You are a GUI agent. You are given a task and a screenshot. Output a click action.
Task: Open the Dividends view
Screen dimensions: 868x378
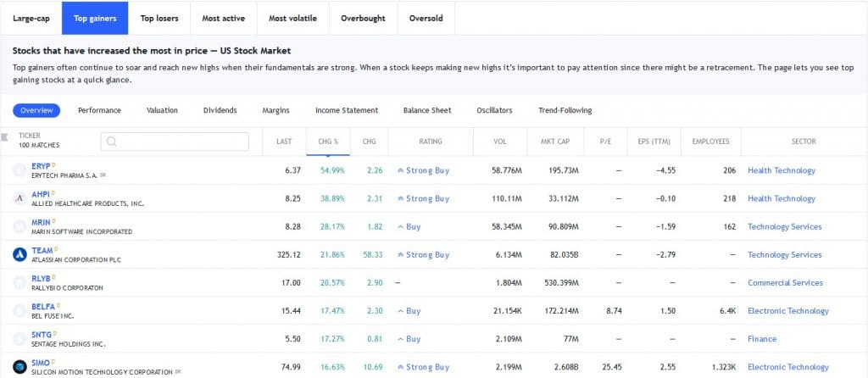[x=220, y=110]
